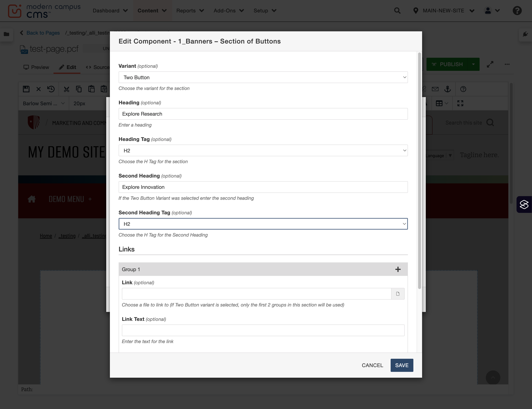Click the gadgets plug icon
The image size is (532, 409).
click(x=525, y=34)
